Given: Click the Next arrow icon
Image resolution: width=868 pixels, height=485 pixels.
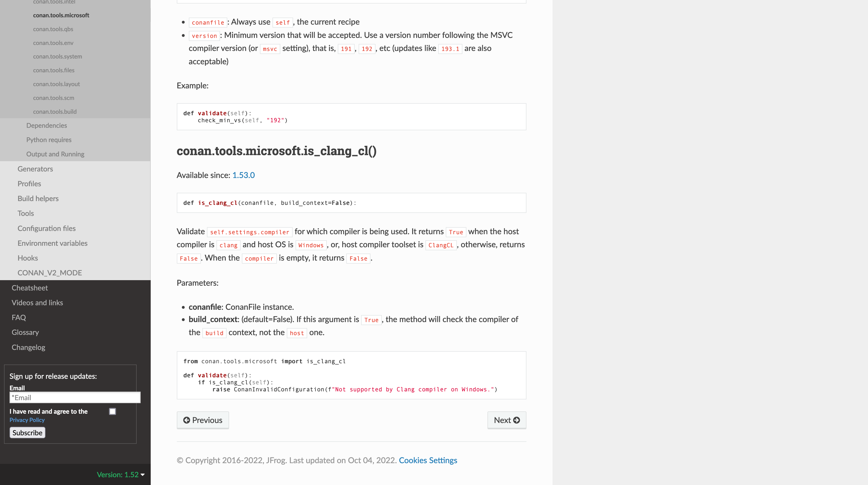Looking at the screenshot, I should [x=517, y=420].
